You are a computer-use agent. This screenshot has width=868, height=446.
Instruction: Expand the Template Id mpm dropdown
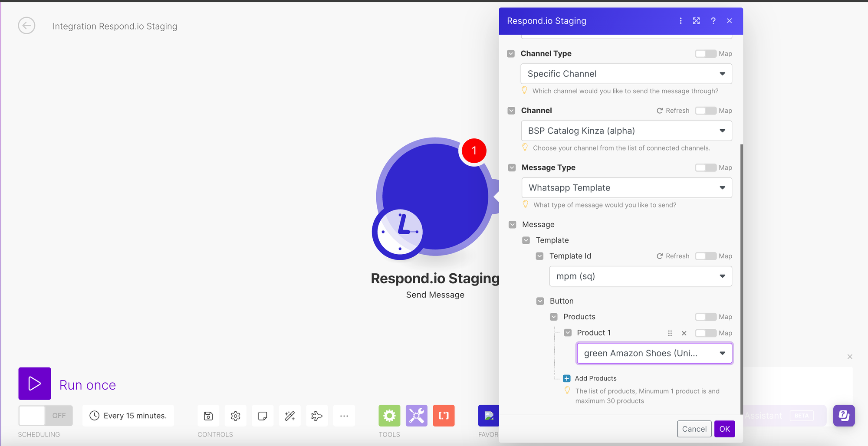point(640,276)
